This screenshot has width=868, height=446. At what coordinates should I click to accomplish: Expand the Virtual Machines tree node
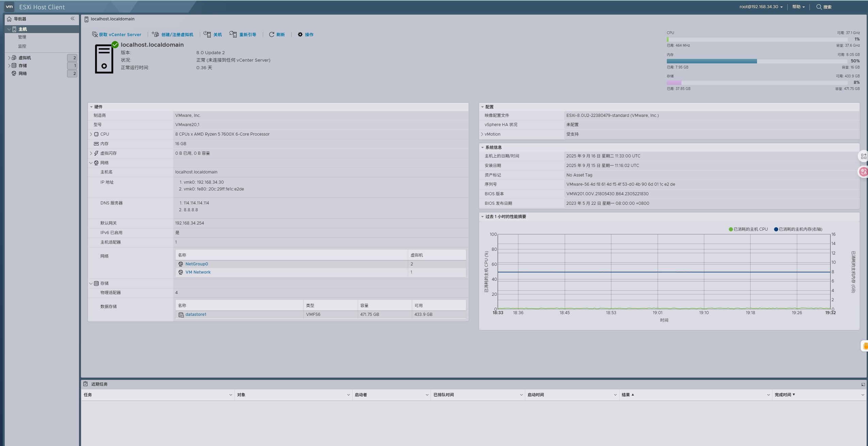click(x=9, y=58)
